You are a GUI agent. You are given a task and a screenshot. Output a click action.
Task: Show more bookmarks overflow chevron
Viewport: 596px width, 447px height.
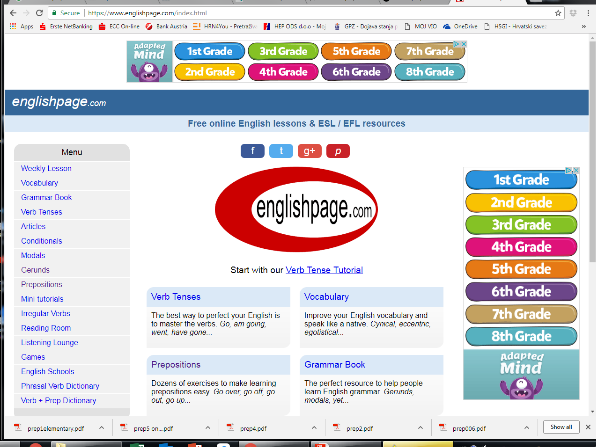tap(583, 26)
